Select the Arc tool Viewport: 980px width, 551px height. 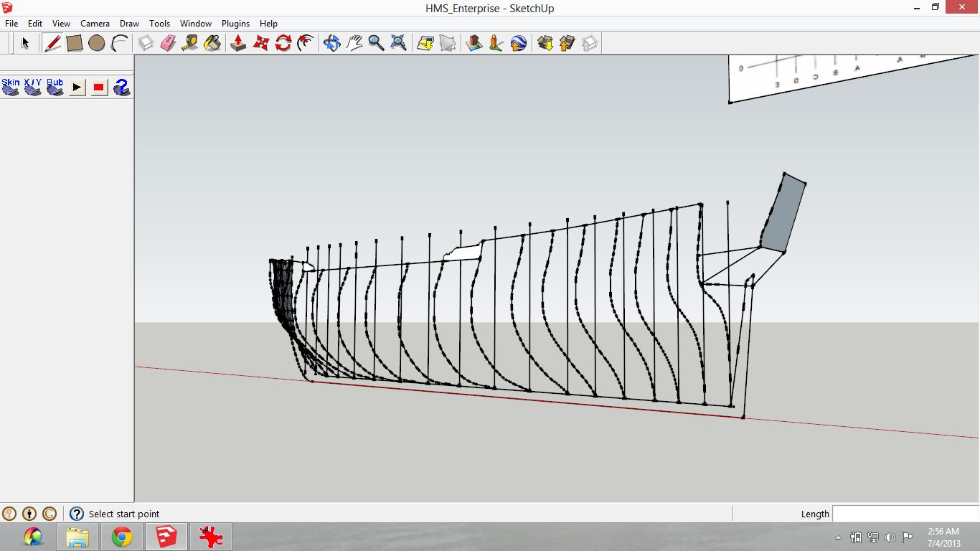[x=119, y=43]
